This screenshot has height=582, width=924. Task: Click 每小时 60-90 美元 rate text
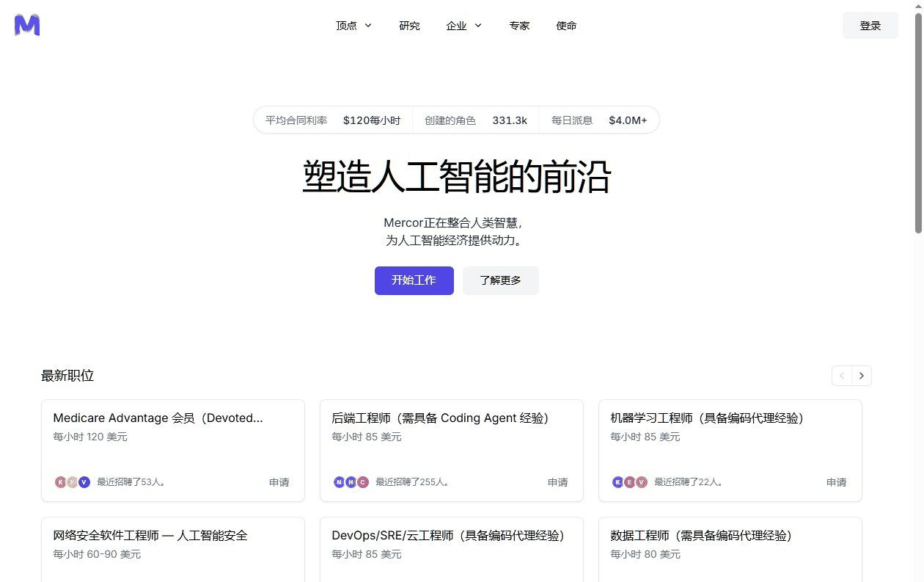pyautogui.click(x=97, y=554)
